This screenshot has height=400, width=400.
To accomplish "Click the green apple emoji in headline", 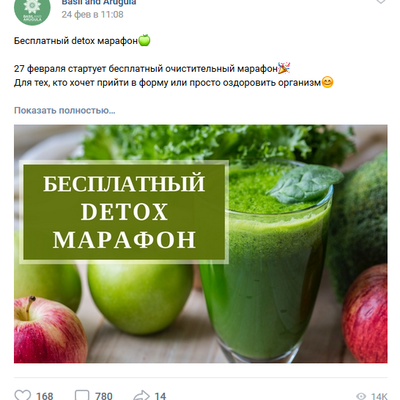I will 144,40.
